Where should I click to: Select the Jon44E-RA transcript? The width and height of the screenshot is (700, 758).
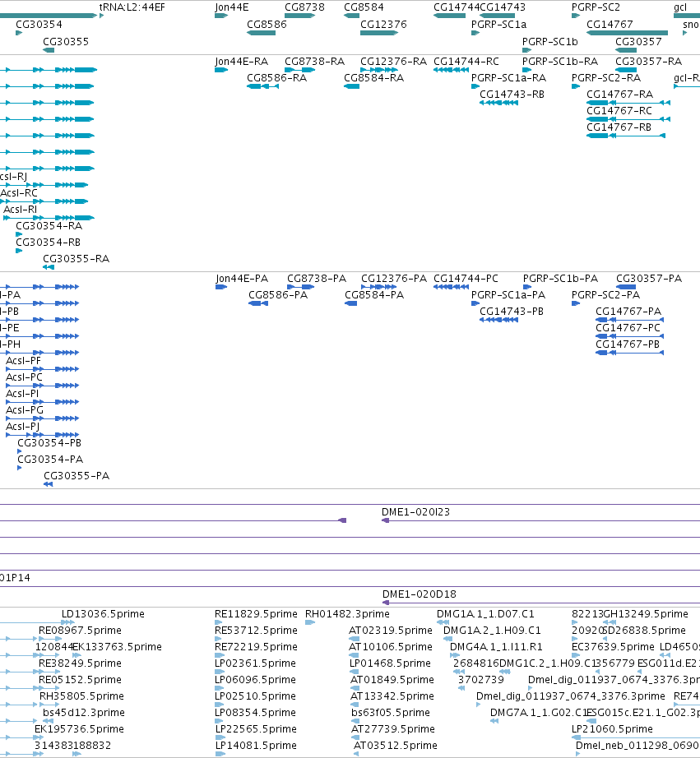coord(221,70)
